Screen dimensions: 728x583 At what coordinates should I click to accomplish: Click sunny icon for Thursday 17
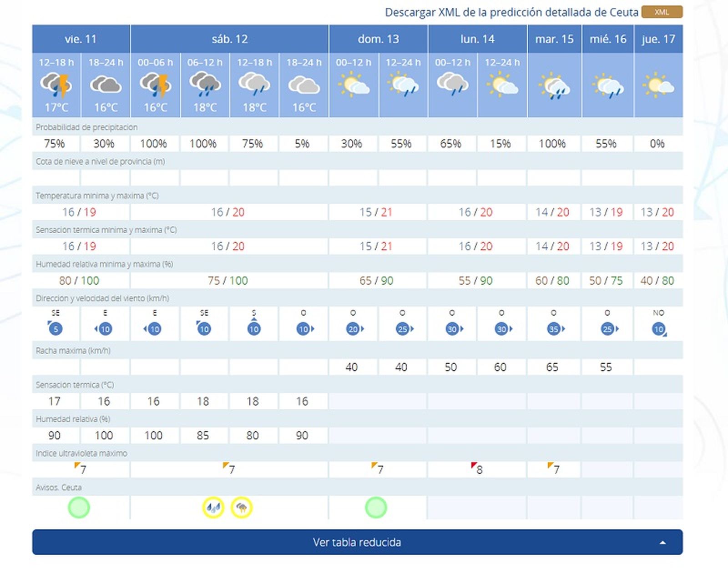658,85
